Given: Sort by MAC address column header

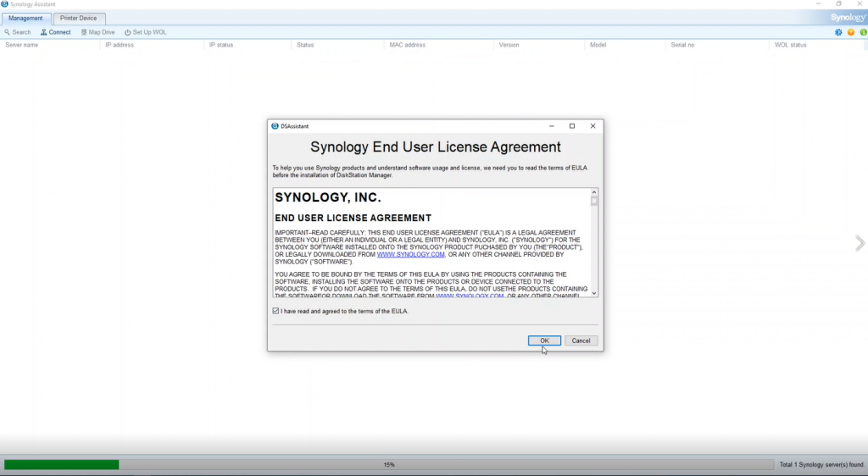Looking at the screenshot, I should click(408, 45).
